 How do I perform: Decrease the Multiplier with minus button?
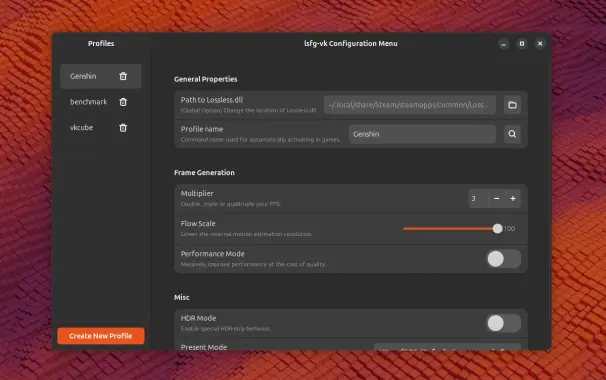click(497, 199)
